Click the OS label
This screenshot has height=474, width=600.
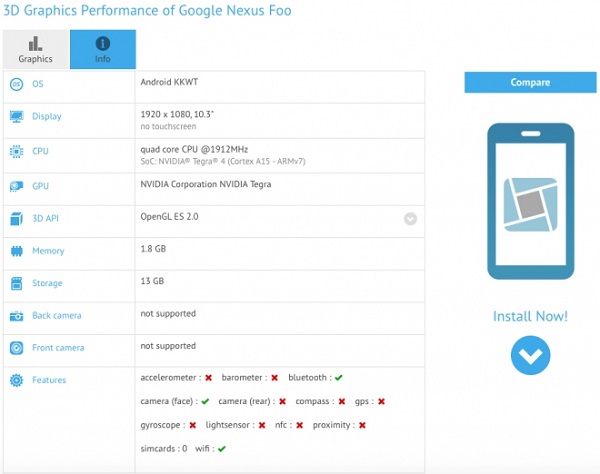(38, 84)
